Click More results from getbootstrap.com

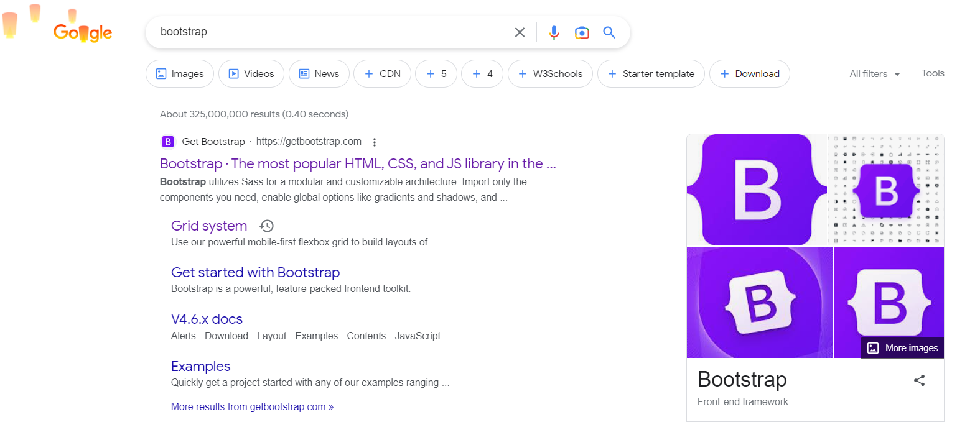[x=252, y=407]
